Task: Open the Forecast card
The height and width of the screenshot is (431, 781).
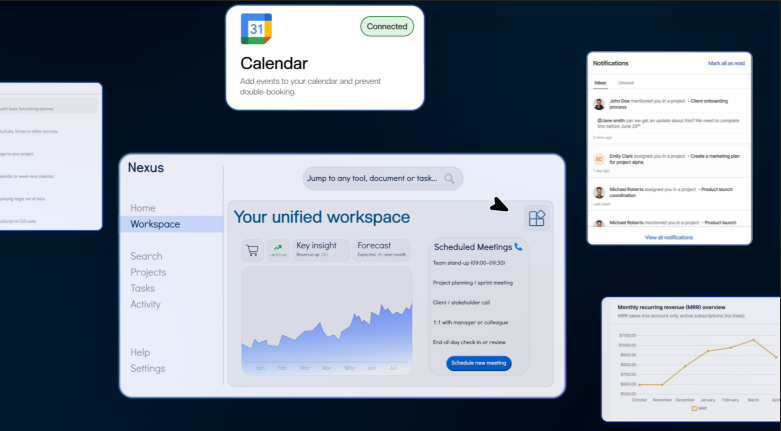Action: 381,250
